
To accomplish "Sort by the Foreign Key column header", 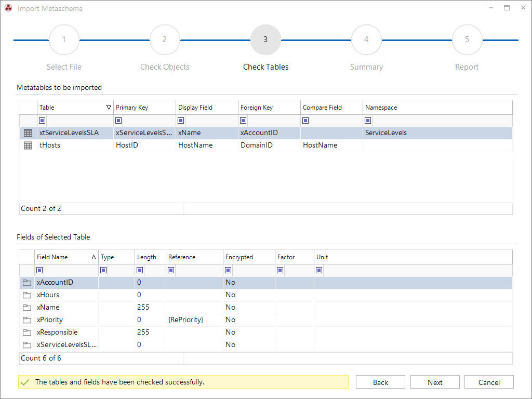I will 270,108.
